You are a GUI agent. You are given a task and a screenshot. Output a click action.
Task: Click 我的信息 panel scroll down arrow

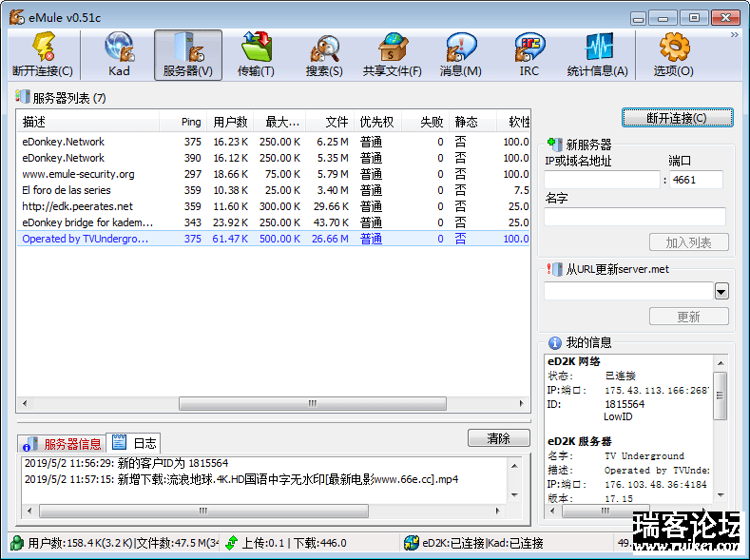[x=721, y=495]
